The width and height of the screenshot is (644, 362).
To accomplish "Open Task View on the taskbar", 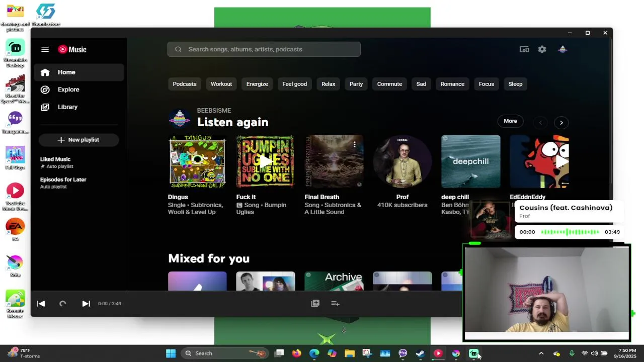I will coord(279,353).
